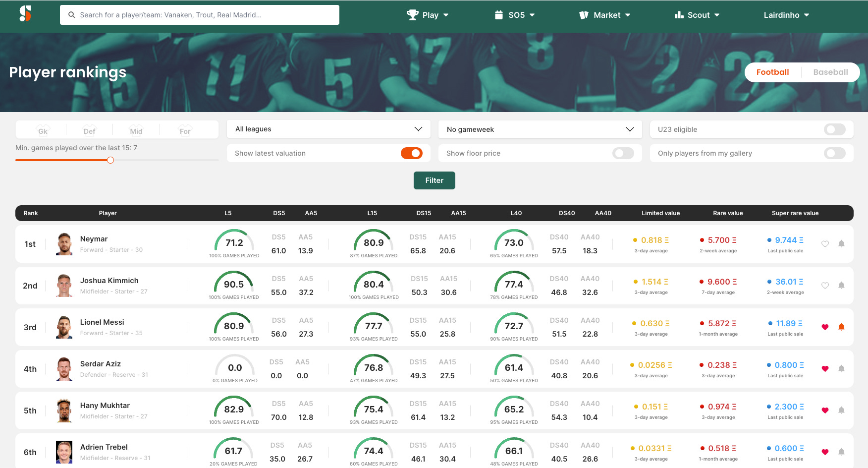Click the heart icon in Neymar's row
The width and height of the screenshot is (868, 468).
pos(825,243)
